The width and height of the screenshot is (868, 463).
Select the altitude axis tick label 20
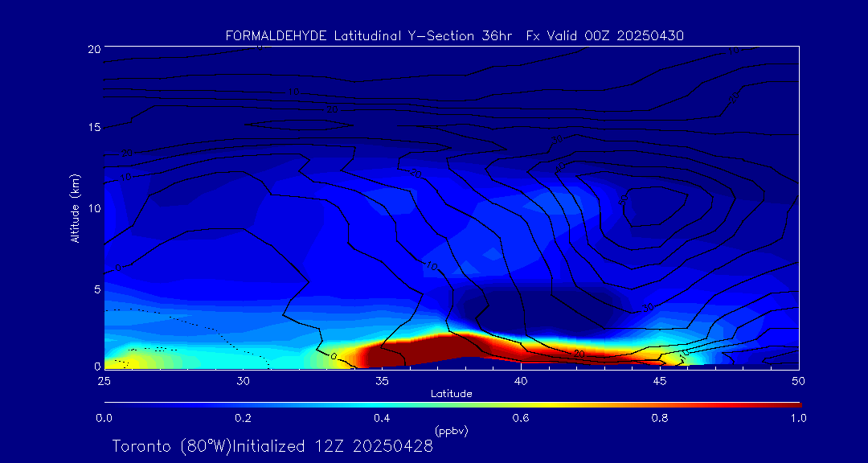point(93,49)
